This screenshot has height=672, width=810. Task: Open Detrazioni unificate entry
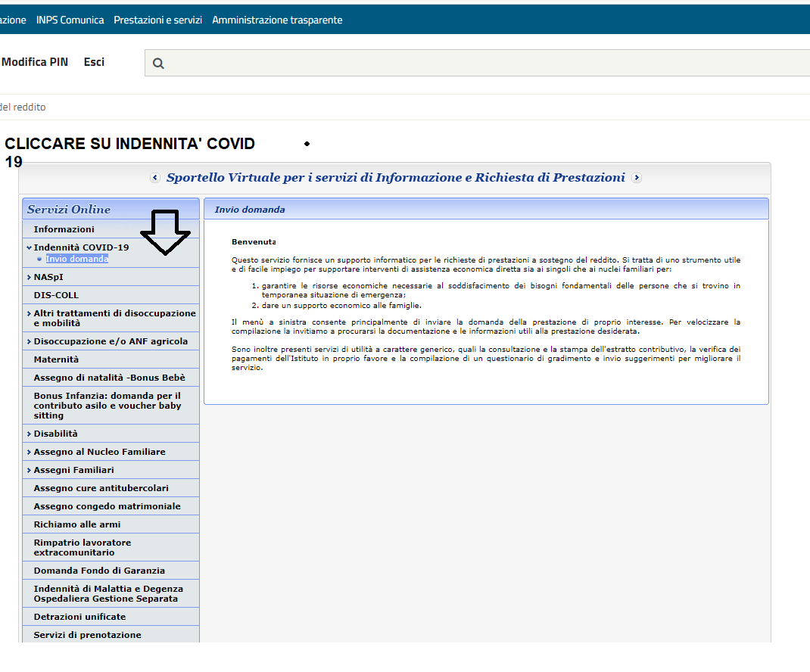tap(79, 617)
